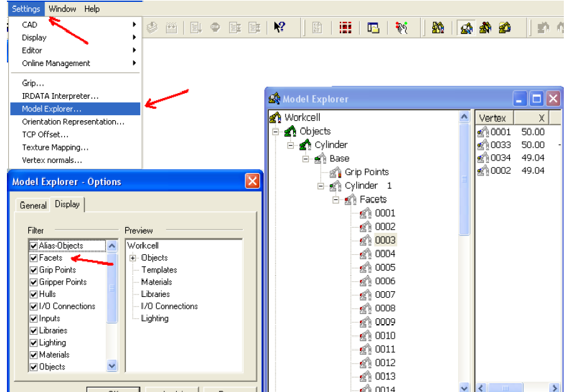Click the vertex table horizontal scrollbar thumb
The image size is (572, 392).
point(505,388)
